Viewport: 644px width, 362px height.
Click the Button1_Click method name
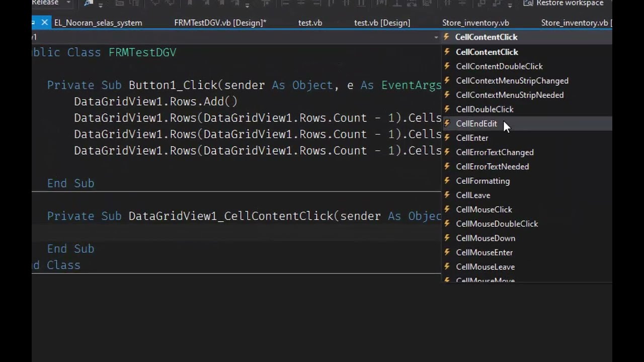pos(173,85)
